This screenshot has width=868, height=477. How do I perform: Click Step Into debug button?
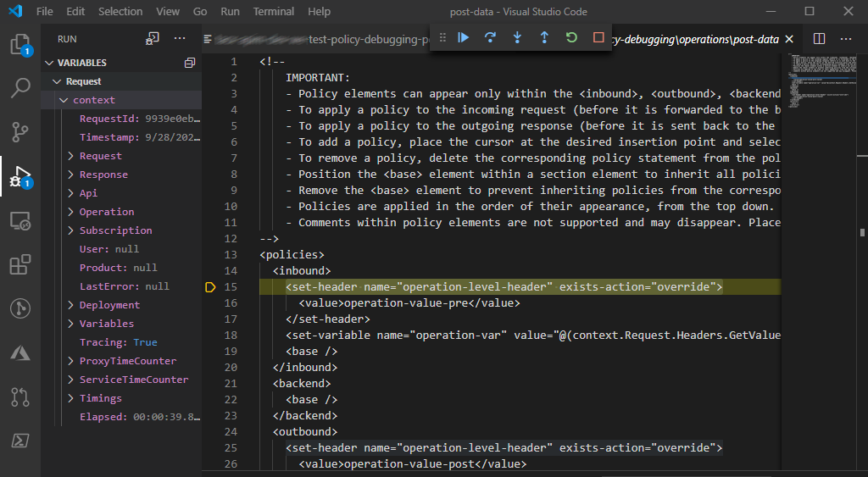coord(517,38)
